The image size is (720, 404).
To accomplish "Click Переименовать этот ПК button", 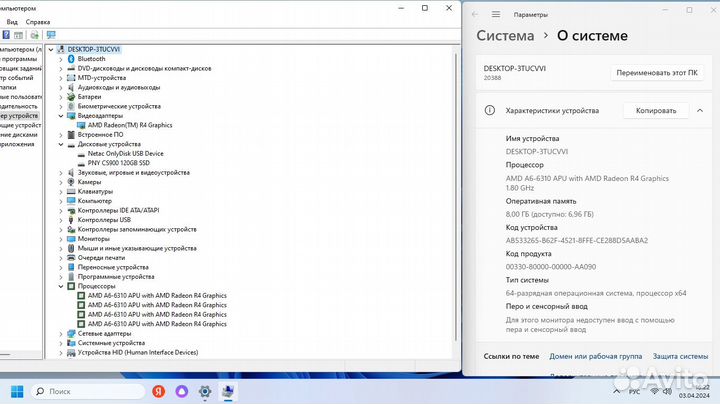I will tap(657, 73).
